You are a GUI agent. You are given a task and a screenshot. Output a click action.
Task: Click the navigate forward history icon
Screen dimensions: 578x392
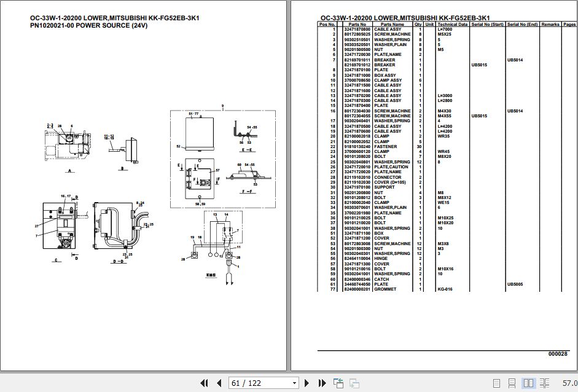point(354,383)
